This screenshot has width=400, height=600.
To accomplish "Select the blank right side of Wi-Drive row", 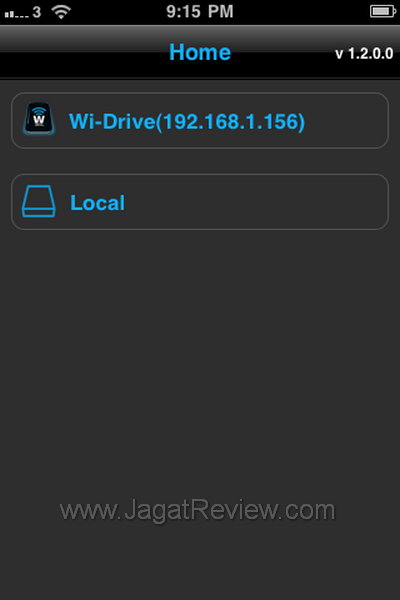I will (344, 121).
